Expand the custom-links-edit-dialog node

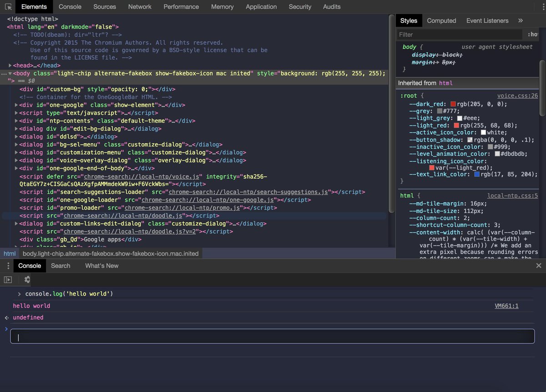point(16,223)
